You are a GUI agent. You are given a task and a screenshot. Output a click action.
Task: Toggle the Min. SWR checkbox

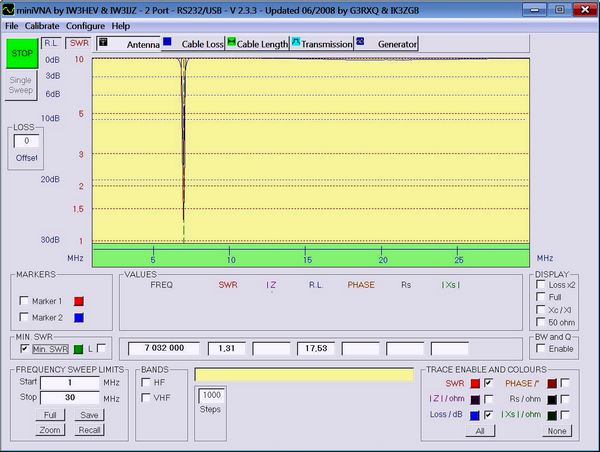[24, 347]
